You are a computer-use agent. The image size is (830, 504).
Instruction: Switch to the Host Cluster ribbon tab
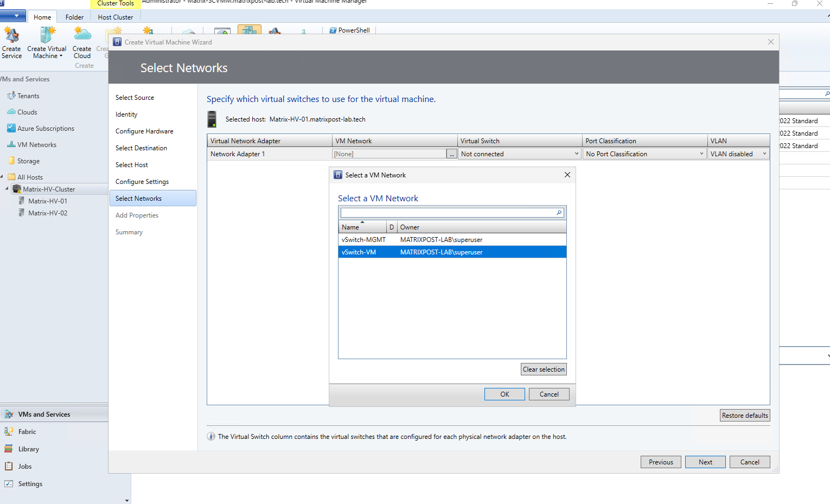click(116, 17)
